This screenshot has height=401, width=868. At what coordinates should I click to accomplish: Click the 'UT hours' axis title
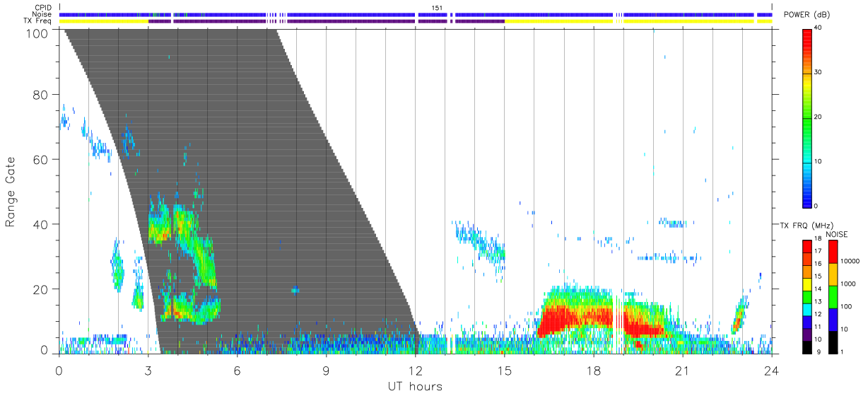point(414,387)
